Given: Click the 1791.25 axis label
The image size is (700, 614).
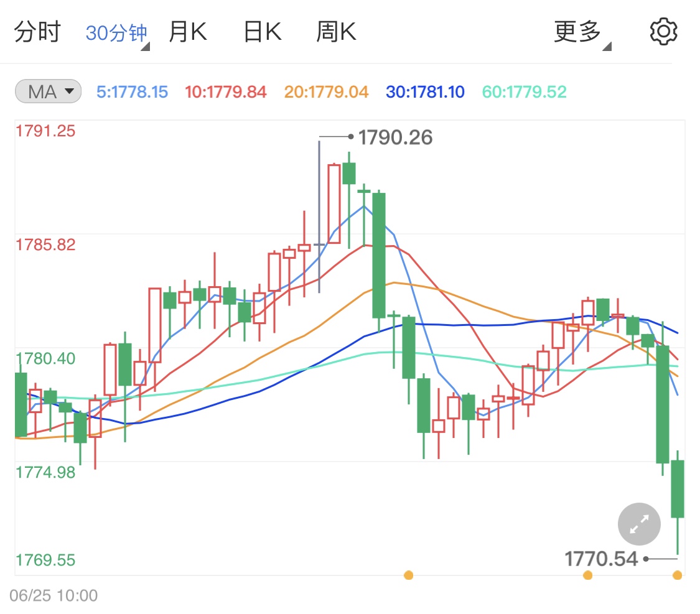Looking at the screenshot, I should [45, 131].
